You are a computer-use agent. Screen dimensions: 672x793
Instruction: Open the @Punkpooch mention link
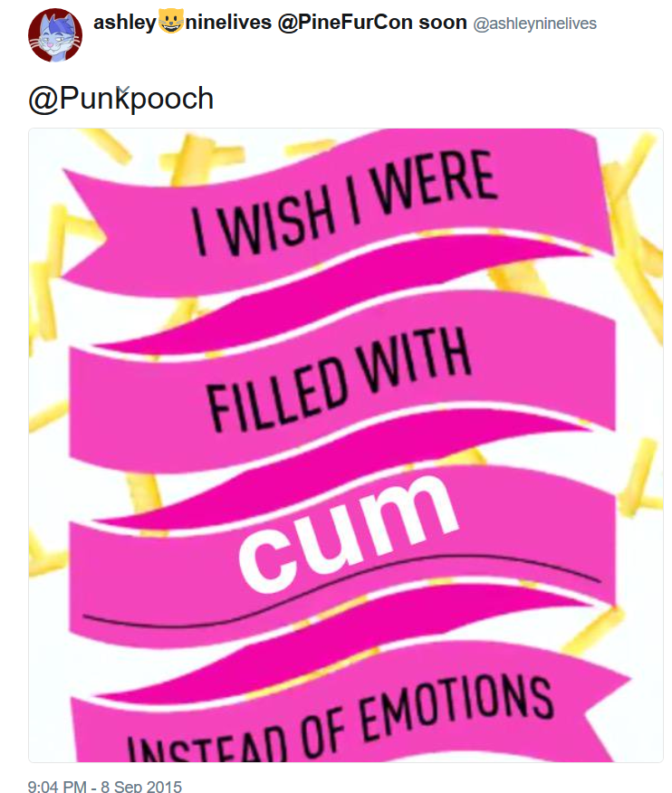[x=121, y=98]
